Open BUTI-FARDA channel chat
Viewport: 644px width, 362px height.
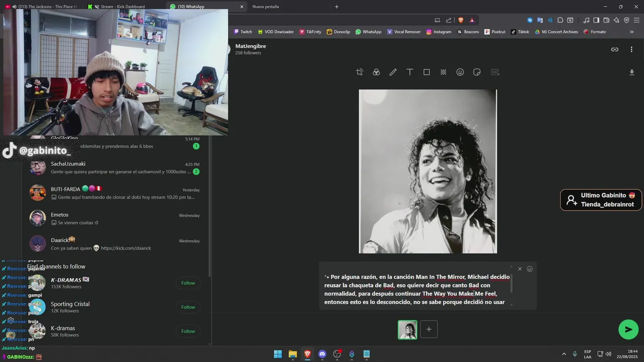coord(115,193)
